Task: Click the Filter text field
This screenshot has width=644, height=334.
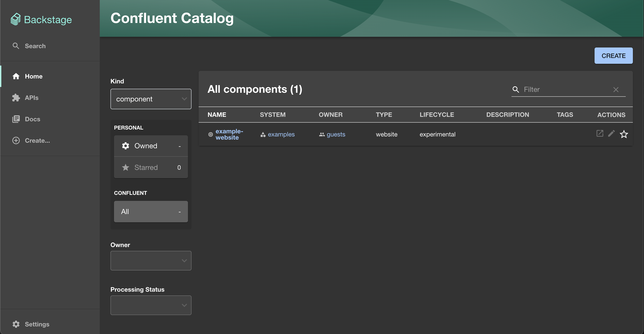Action: coord(566,90)
